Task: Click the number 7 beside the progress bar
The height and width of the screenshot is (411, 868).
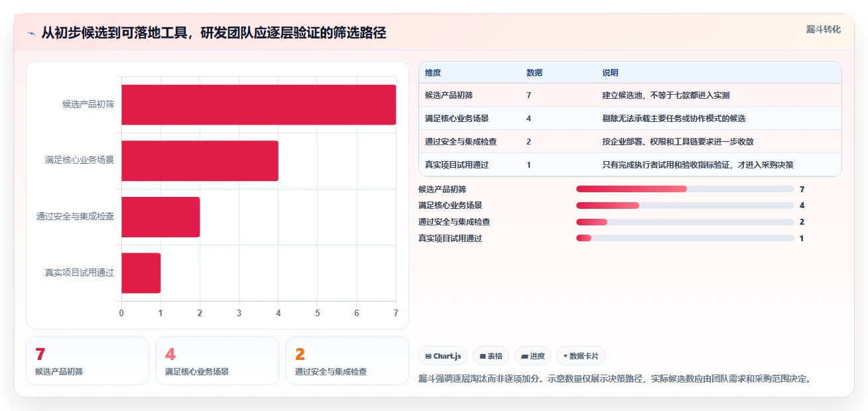Action: (802, 189)
